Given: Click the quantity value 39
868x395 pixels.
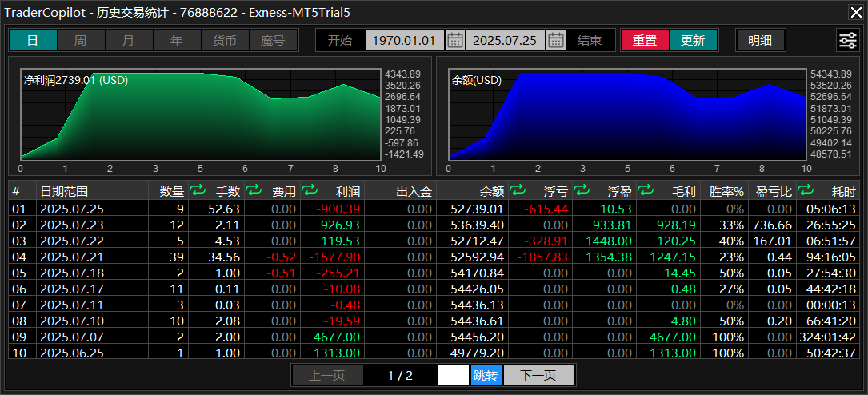Looking at the screenshot, I should (x=178, y=257).
